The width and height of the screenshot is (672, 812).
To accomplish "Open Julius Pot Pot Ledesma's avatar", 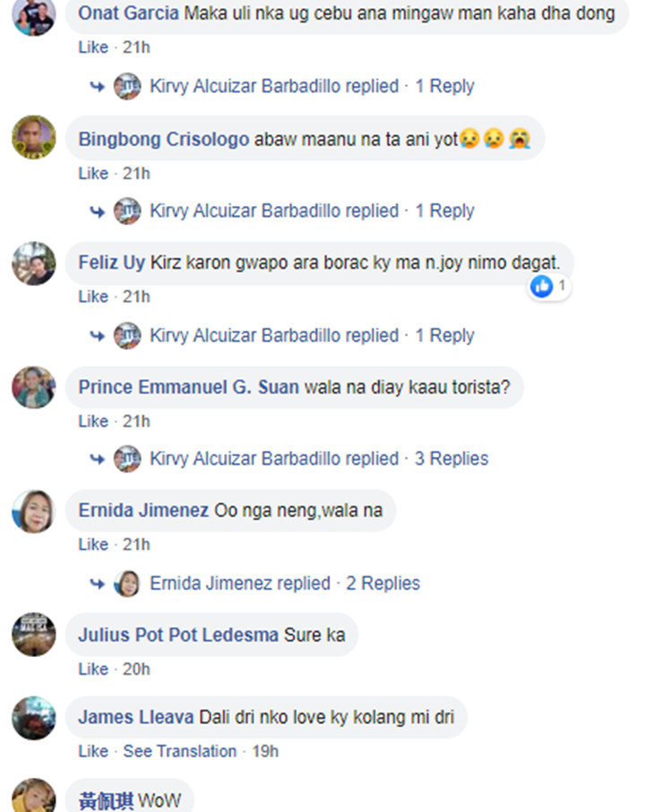I will click(34, 635).
